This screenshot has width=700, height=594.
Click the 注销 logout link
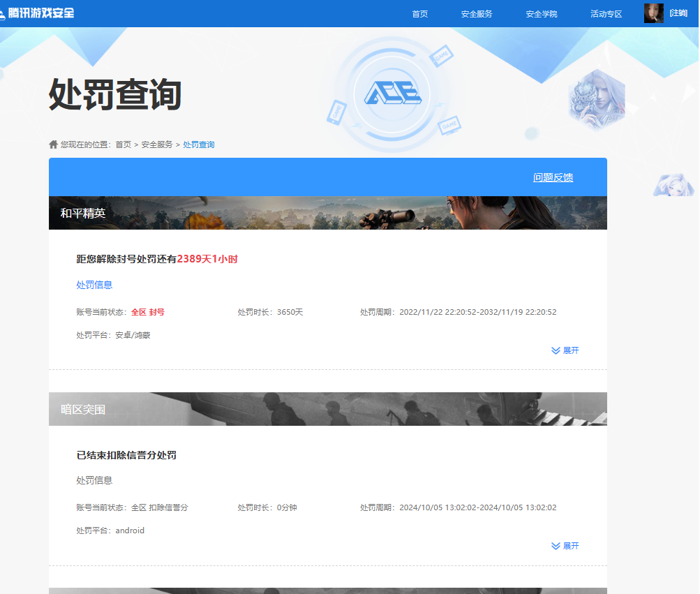678,13
